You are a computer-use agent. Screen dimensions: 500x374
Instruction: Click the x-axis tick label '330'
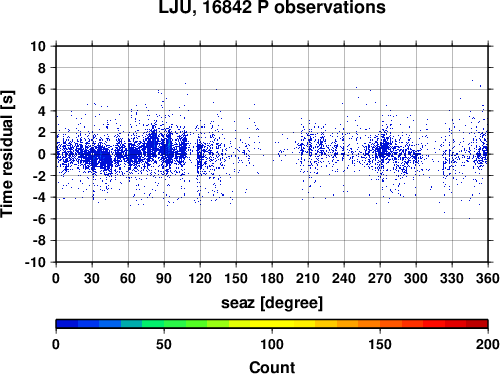coord(452,278)
